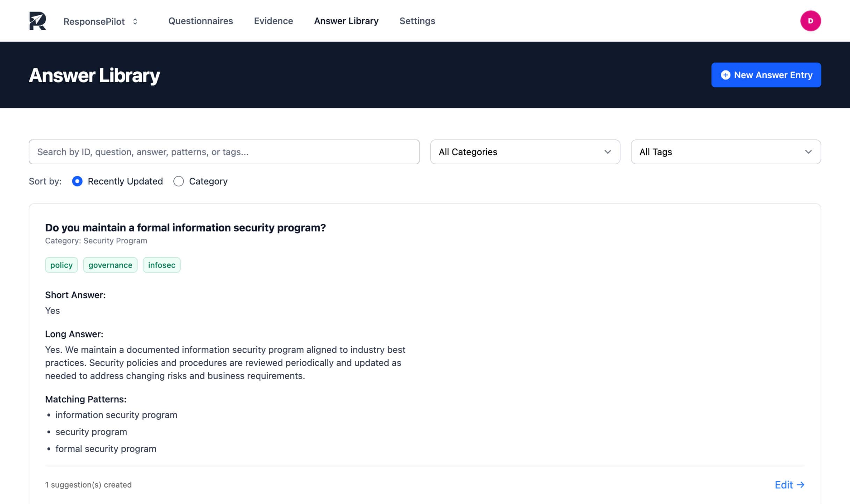This screenshot has height=504, width=850.
Task: Open the Evidence section
Action: pyautogui.click(x=273, y=21)
